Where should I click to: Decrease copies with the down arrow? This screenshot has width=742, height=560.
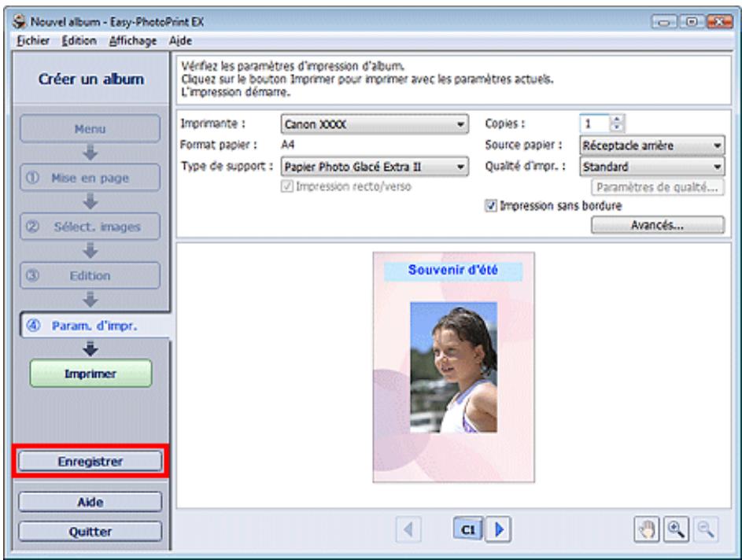[x=617, y=127]
